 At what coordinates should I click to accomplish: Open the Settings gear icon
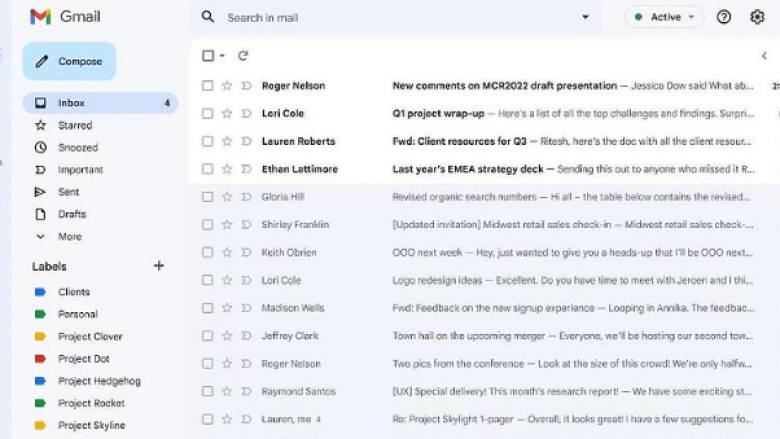point(757,17)
